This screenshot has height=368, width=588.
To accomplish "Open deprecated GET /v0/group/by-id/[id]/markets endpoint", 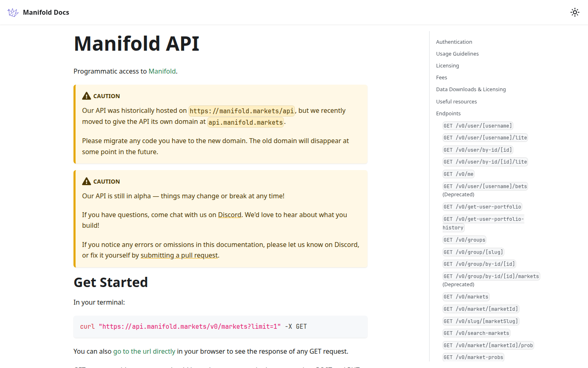I will point(491,280).
